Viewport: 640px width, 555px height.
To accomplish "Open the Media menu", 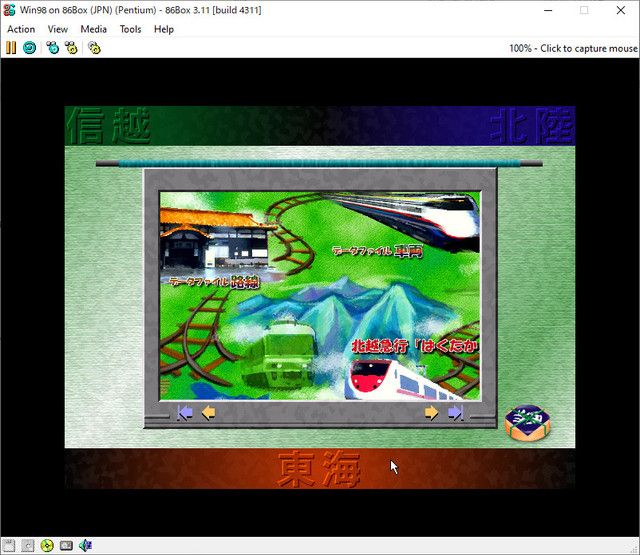I will (x=93, y=29).
